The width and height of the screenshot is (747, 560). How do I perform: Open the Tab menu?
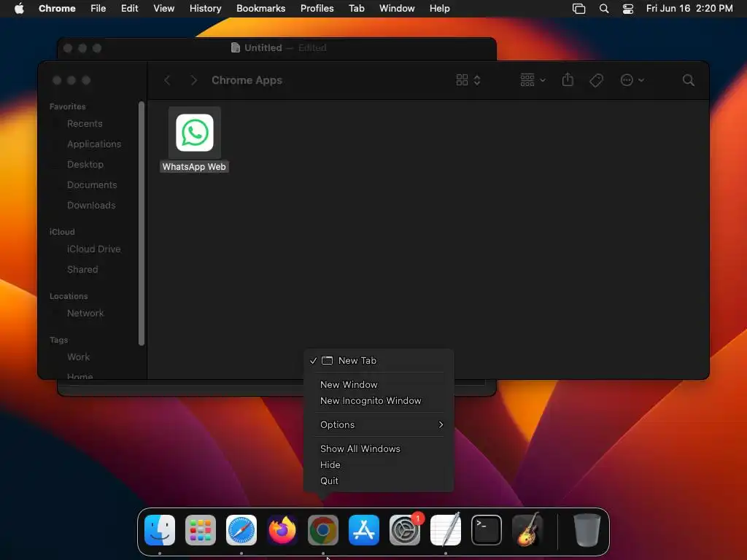[356, 9]
